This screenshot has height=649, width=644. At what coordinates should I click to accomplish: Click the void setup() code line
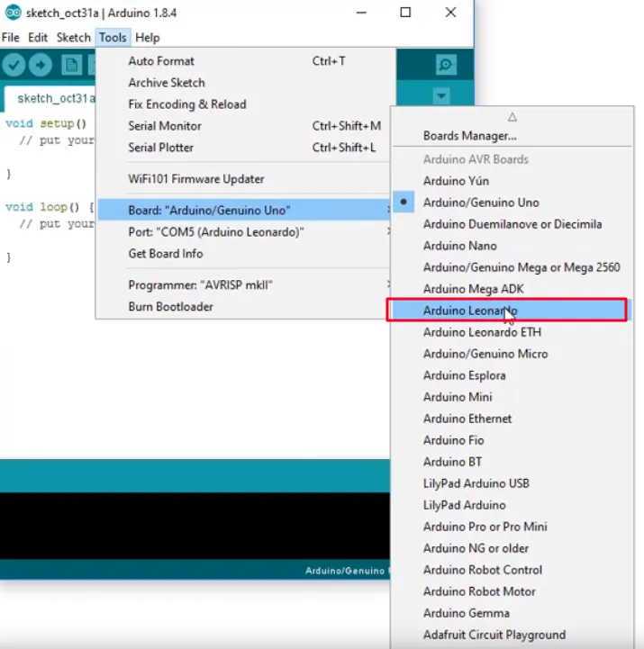coord(46,123)
